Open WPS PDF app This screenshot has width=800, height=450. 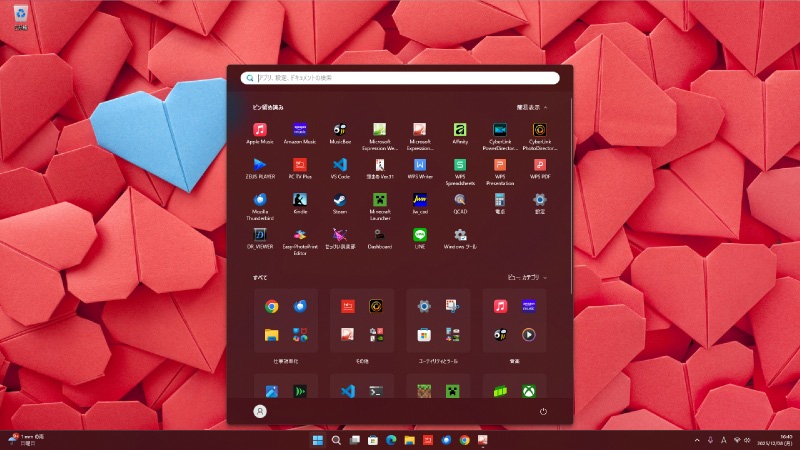click(540, 165)
